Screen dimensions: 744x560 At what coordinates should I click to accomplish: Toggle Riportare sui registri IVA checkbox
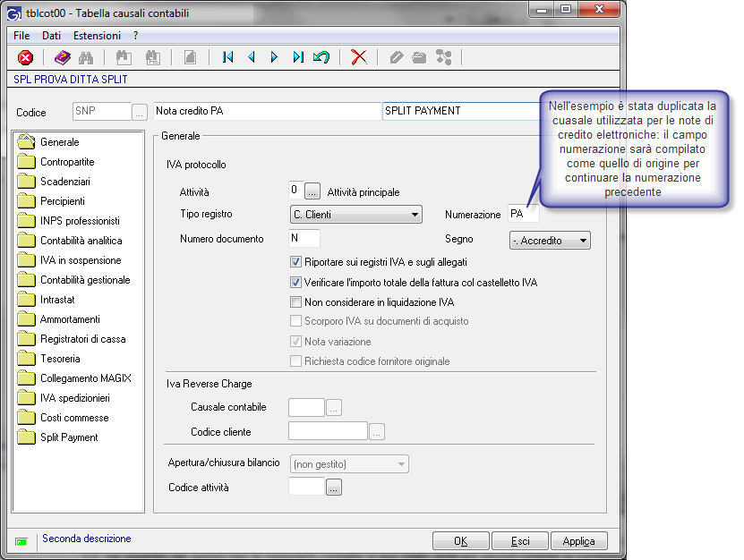(x=295, y=262)
